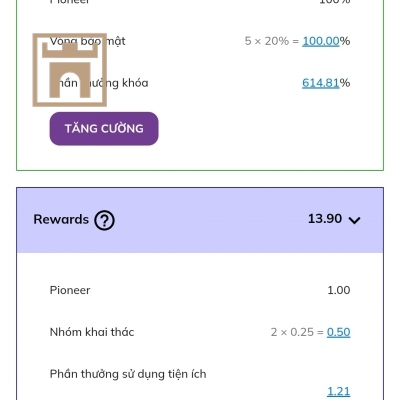
Task: Collapse the Rewards section using the chevron
Action: [x=354, y=220]
